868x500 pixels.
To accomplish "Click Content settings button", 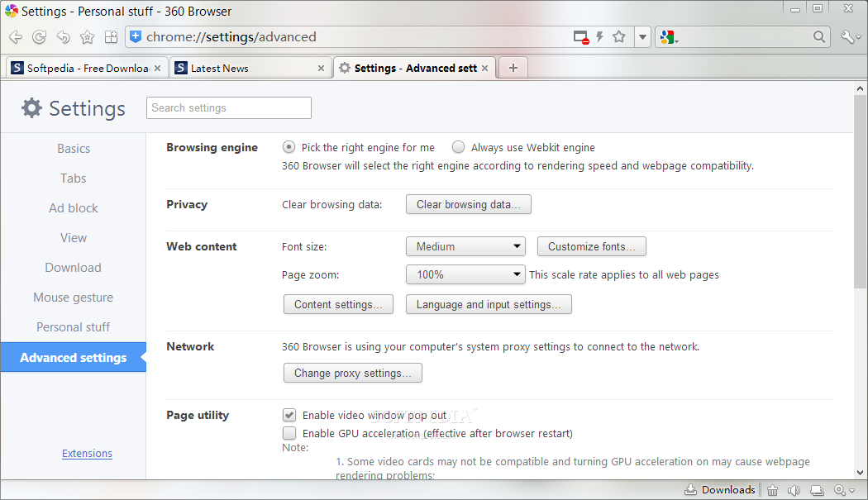I will [338, 304].
